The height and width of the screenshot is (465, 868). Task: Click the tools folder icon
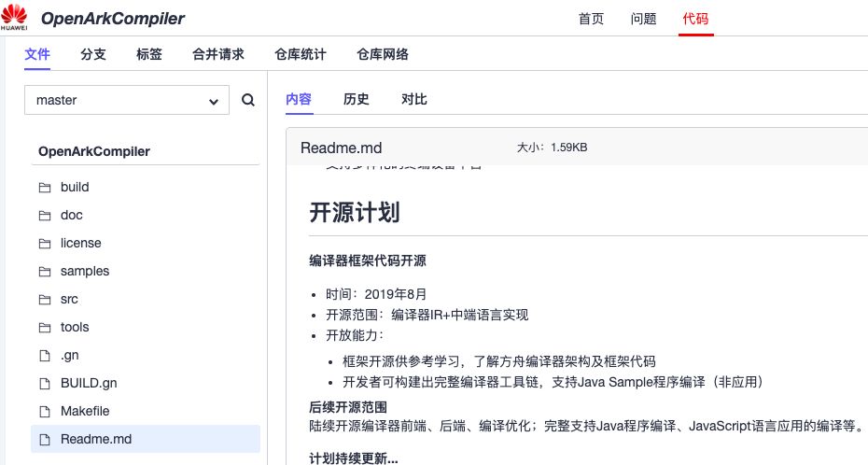45,328
